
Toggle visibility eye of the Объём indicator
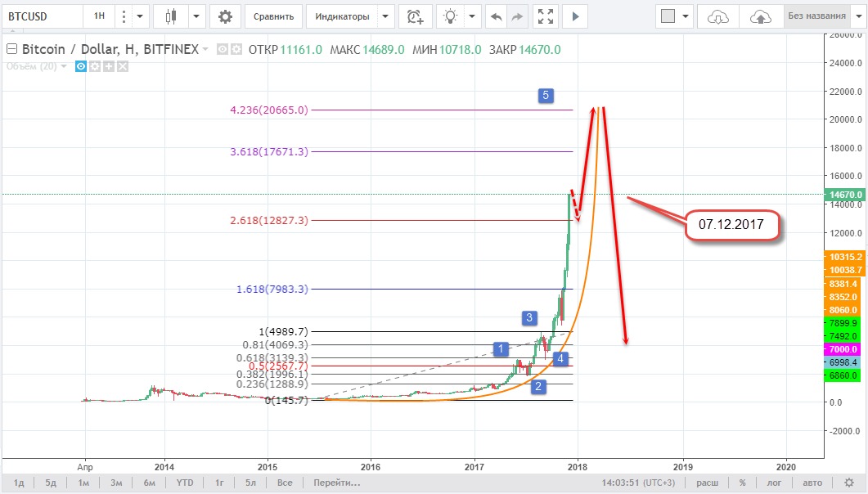coord(82,66)
